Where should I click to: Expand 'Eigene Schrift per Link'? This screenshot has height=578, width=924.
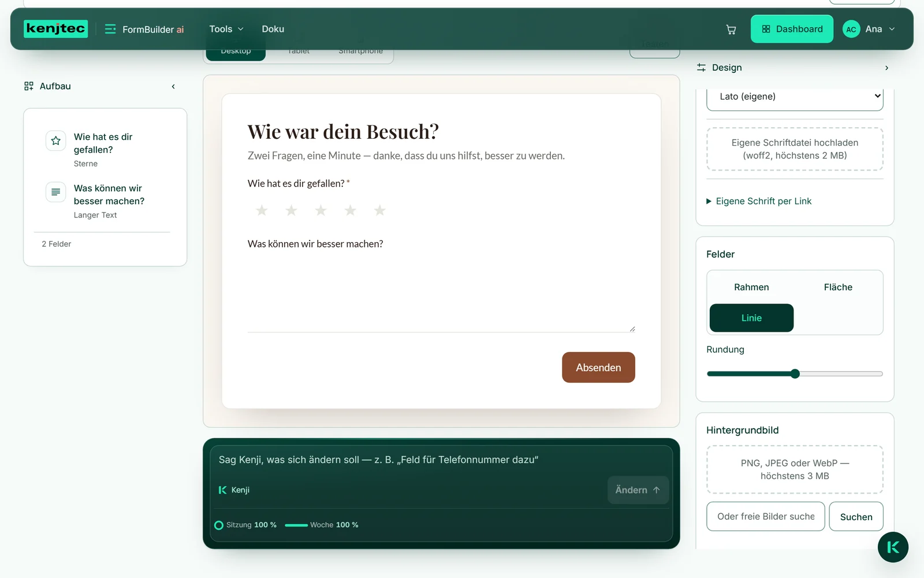(x=759, y=201)
